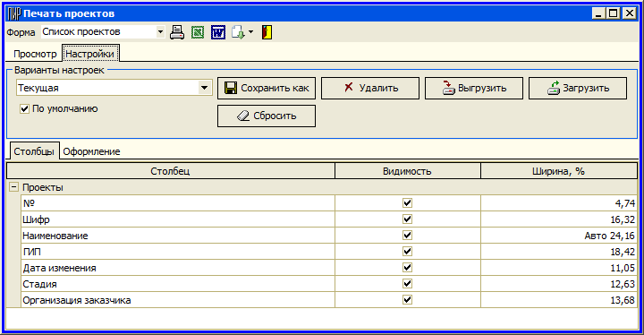This screenshot has width=644, height=335.
Task: Click the Удалить button
Action: pos(370,88)
